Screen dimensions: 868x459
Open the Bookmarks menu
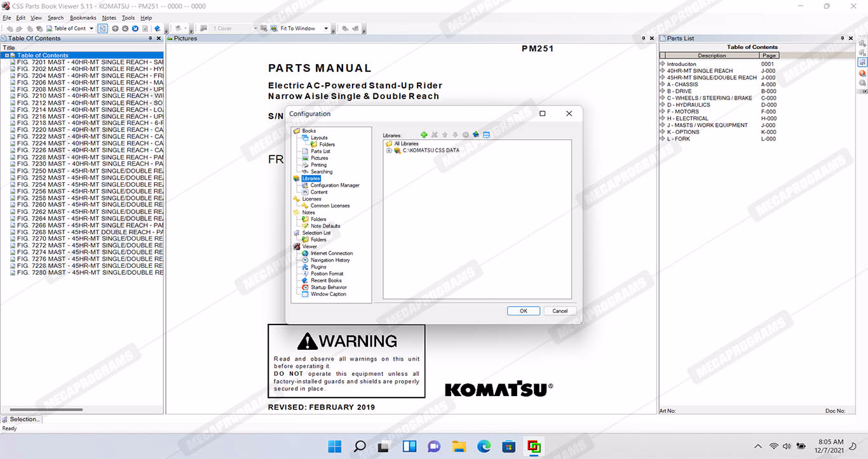tap(83, 18)
